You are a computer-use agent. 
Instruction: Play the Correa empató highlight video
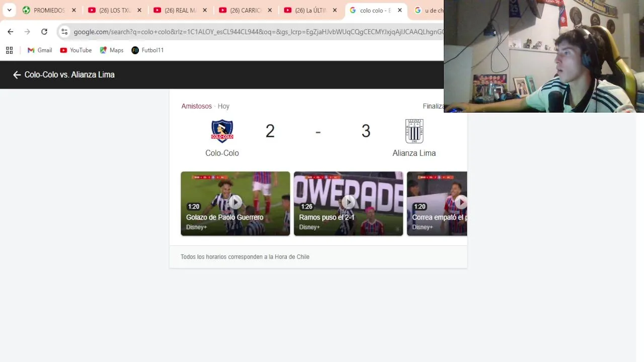[437, 204]
